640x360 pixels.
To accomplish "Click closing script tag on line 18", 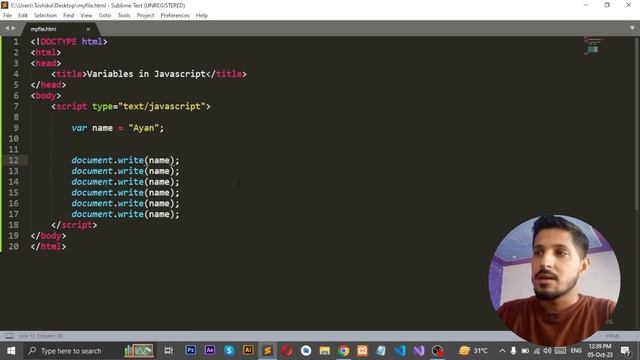I will [x=74, y=225].
